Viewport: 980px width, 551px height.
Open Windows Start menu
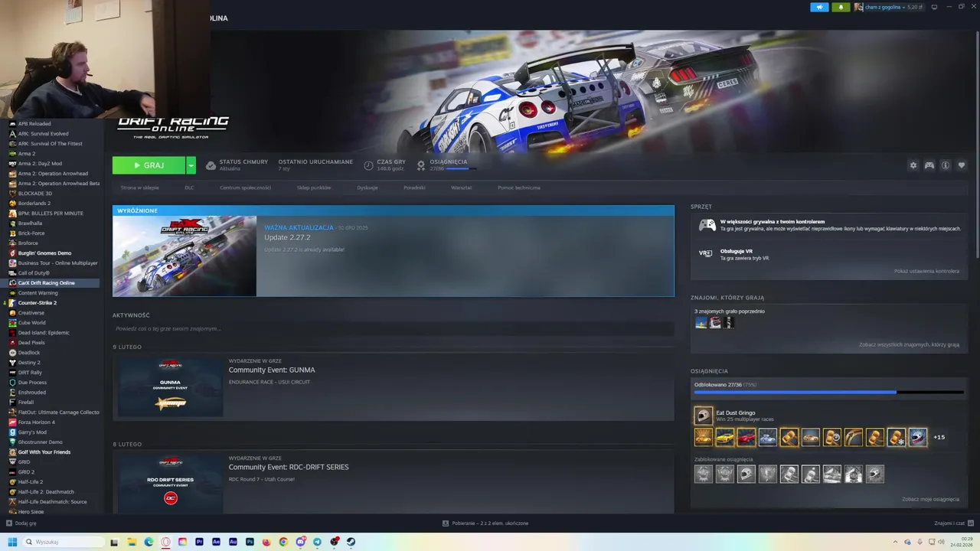pyautogui.click(x=12, y=542)
